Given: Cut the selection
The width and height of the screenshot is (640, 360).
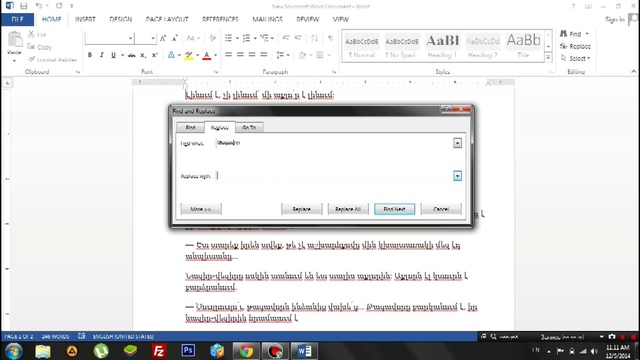Looking at the screenshot, I should click(x=38, y=35).
